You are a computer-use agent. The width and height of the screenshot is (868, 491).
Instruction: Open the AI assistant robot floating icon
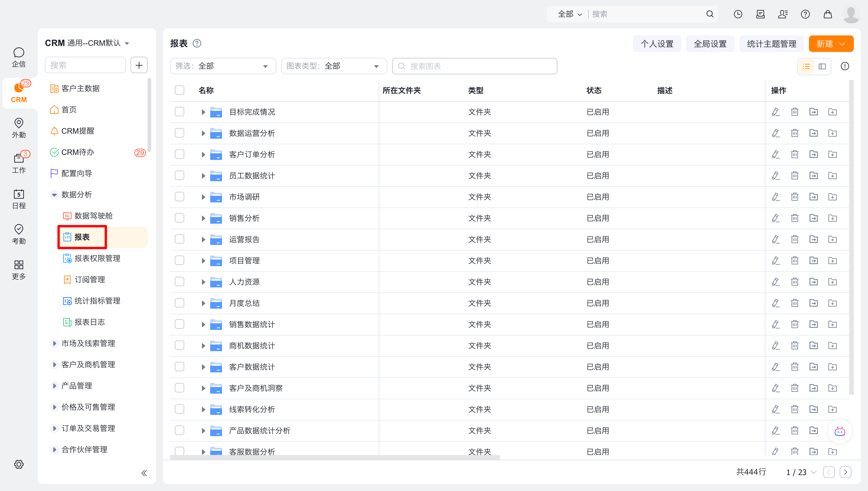tap(840, 431)
